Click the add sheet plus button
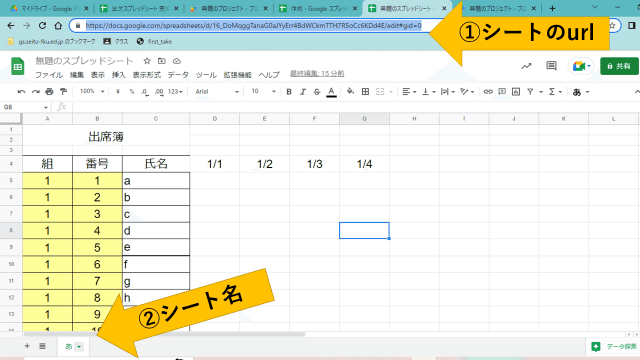The width and height of the screenshot is (640, 360). coord(27,346)
